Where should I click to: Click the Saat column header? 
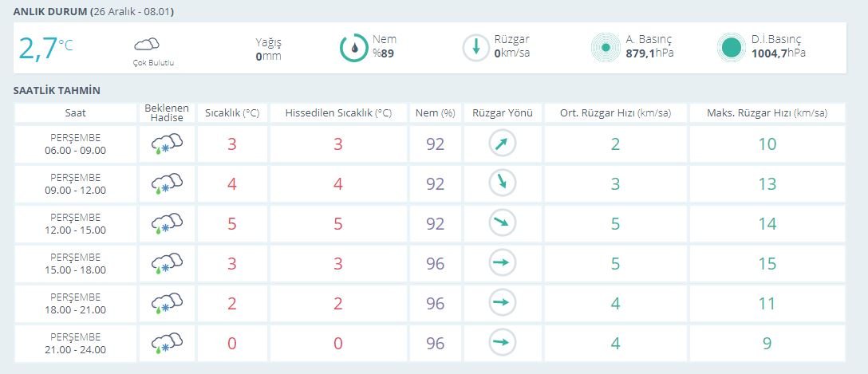75,113
